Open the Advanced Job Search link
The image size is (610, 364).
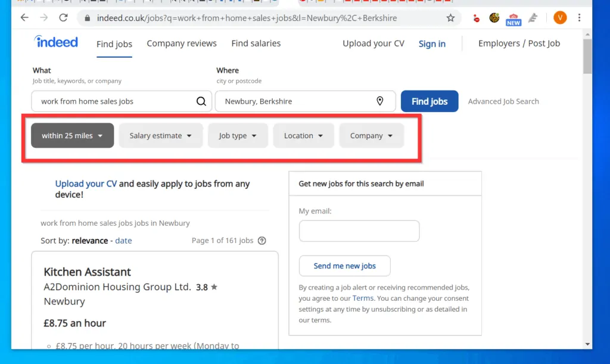coord(503,101)
